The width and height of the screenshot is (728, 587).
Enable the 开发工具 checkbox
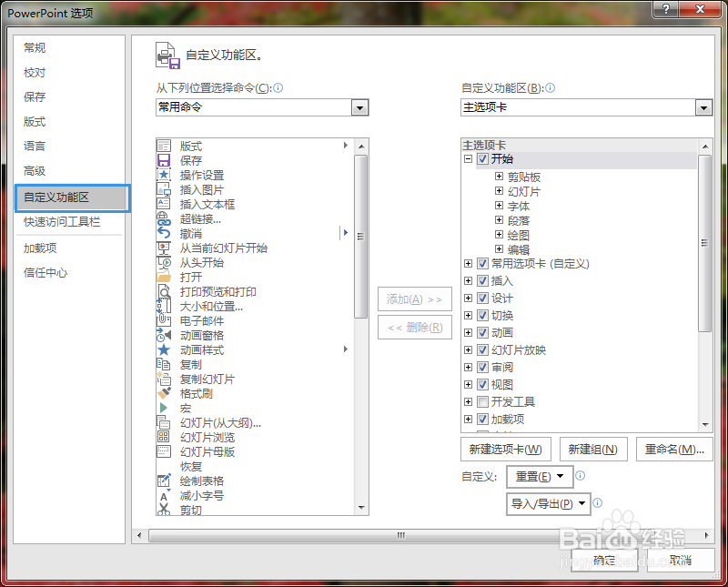[482, 401]
